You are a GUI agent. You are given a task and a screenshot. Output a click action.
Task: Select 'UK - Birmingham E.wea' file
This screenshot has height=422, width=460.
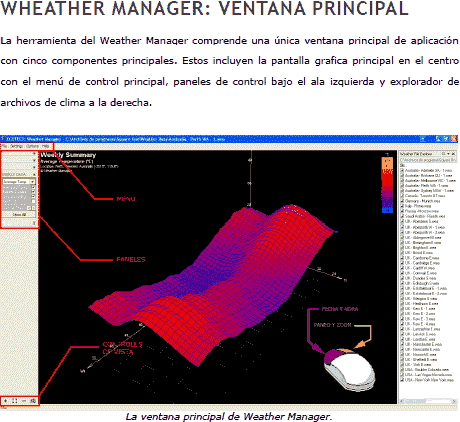coord(423,242)
